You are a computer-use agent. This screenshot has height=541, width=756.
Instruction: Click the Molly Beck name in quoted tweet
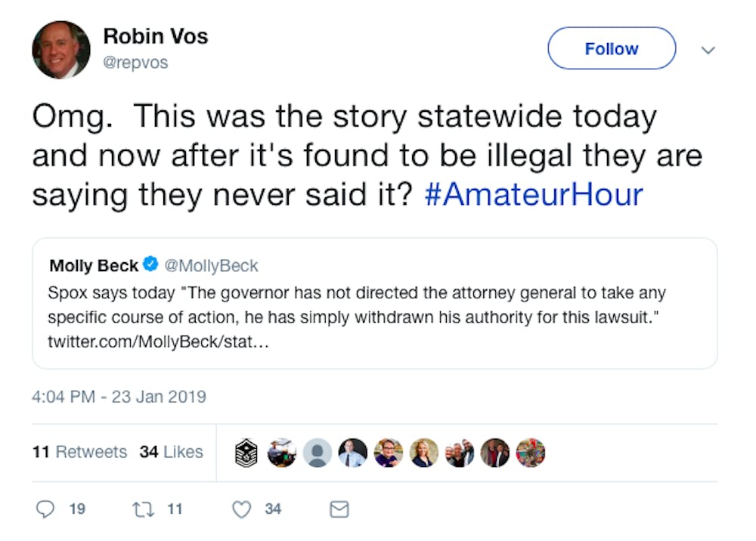tap(94, 266)
